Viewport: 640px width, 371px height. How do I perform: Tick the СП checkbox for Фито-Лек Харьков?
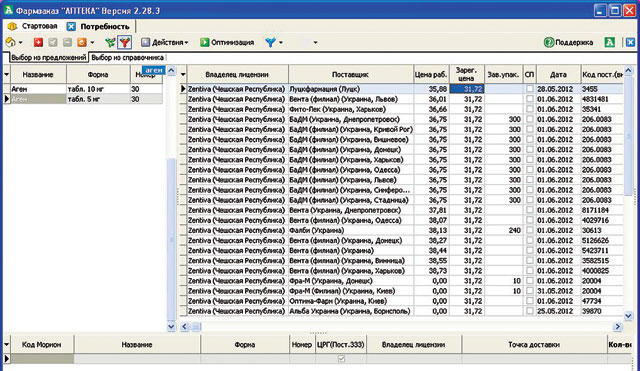[529, 109]
